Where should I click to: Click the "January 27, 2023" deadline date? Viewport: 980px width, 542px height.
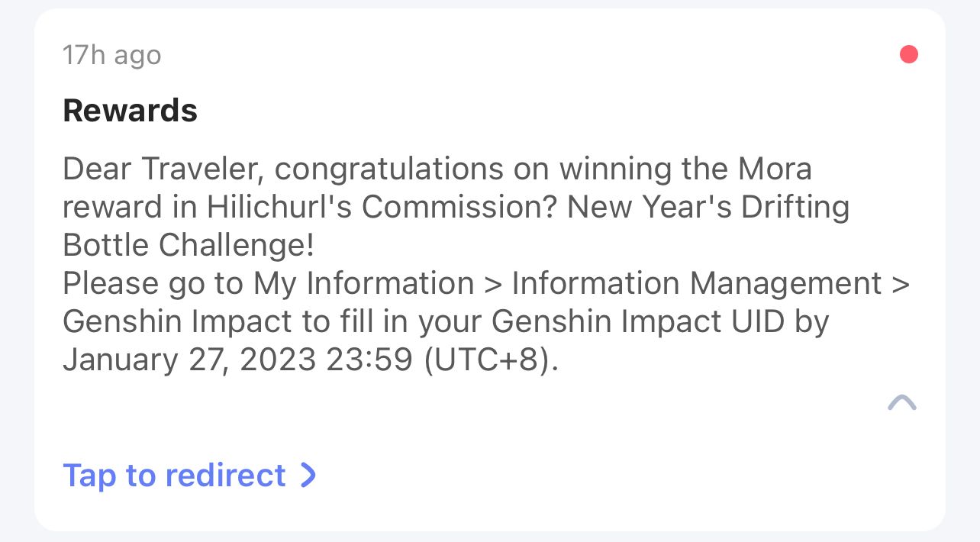click(189, 360)
